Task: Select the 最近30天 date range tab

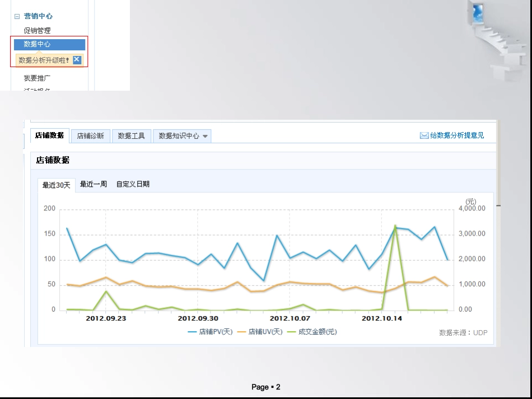Action: click(x=57, y=185)
